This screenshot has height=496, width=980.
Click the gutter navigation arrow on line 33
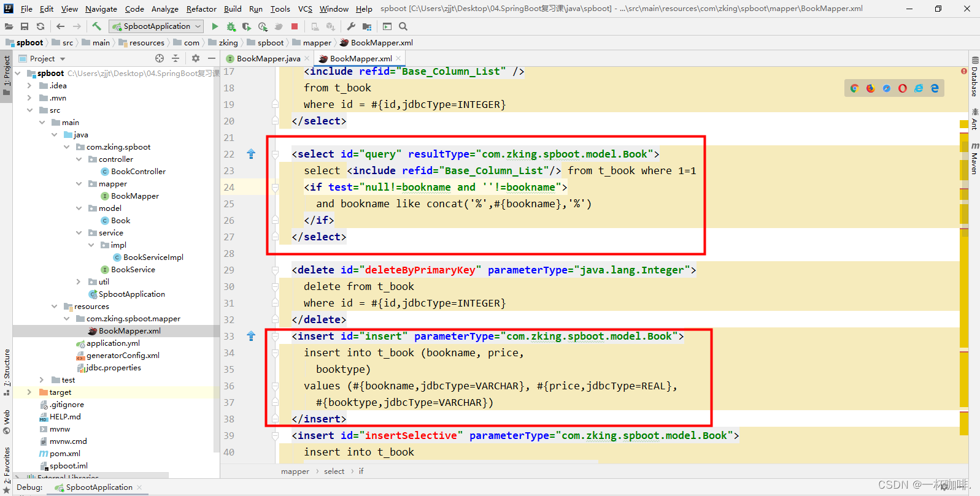coord(251,336)
